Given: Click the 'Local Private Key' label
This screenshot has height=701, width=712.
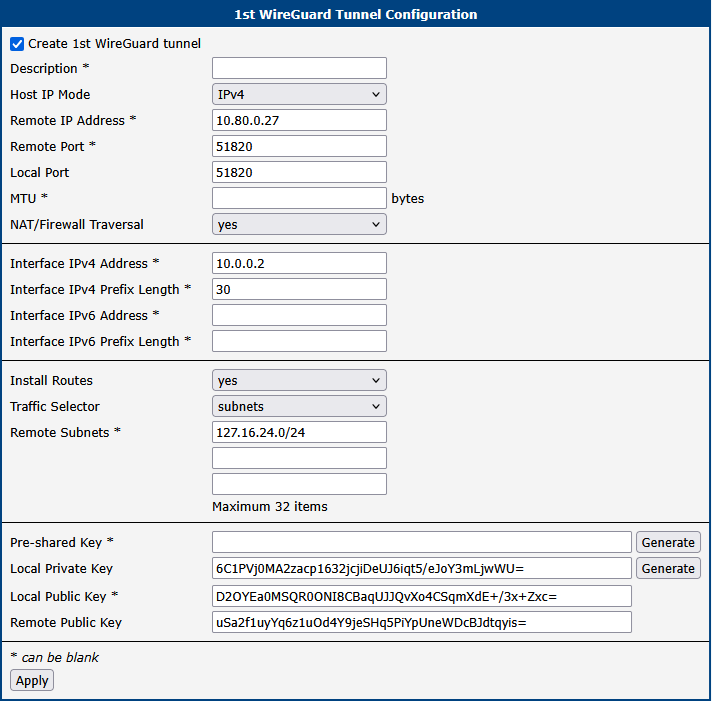Looking at the screenshot, I should (x=61, y=568).
